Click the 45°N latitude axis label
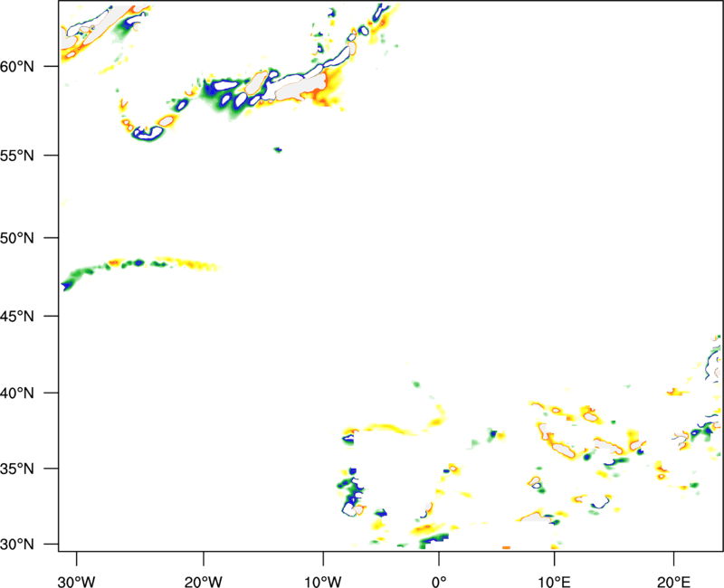The image size is (724, 588). 17,317
